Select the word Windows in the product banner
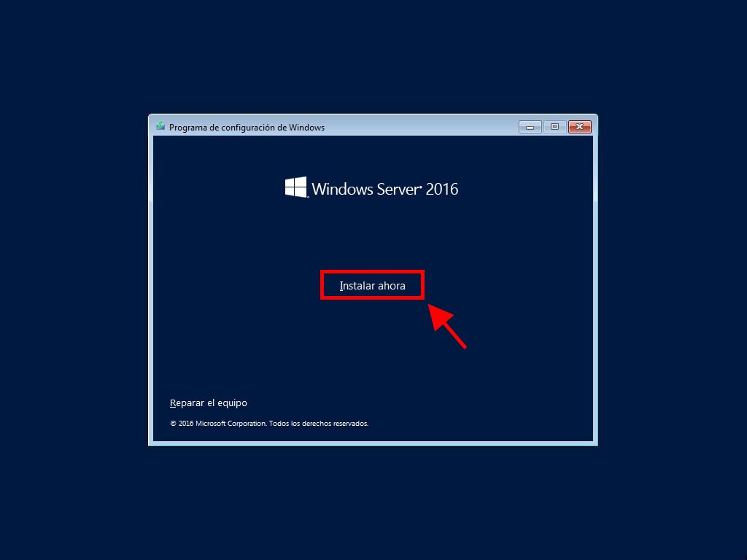747x560 pixels. pyautogui.click(x=342, y=189)
